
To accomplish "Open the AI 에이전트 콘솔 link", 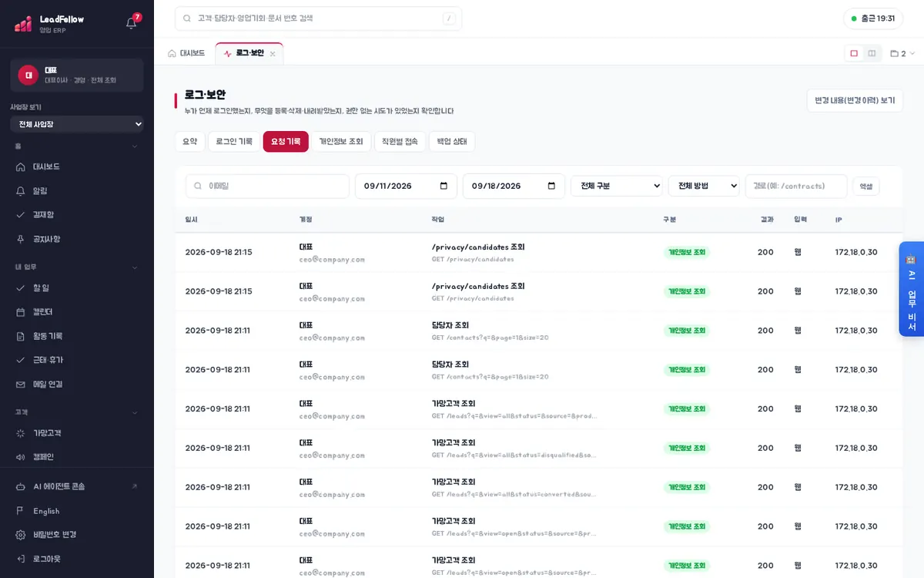I will point(77,487).
